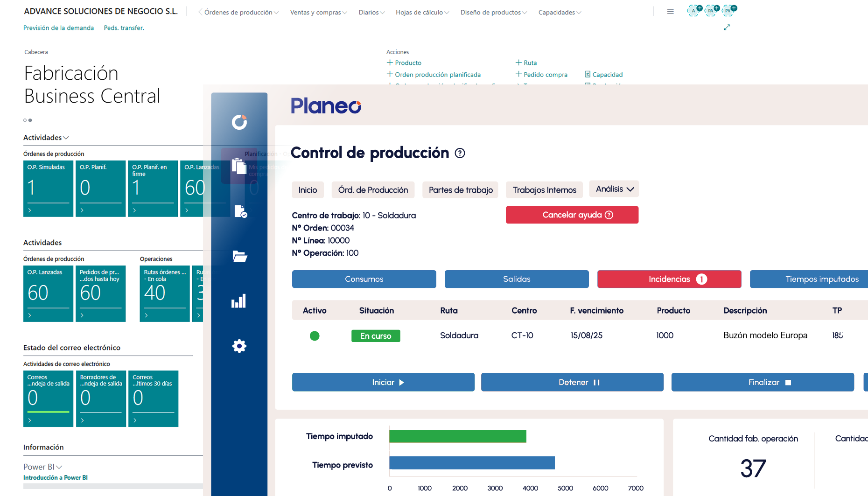Open arrow on O.P. Planif. tile
The width and height of the screenshot is (868, 496).
coord(82,210)
